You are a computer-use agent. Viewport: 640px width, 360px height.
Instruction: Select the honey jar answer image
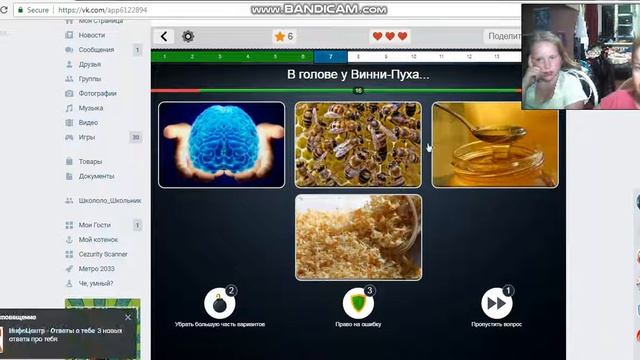pyautogui.click(x=495, y=145)
